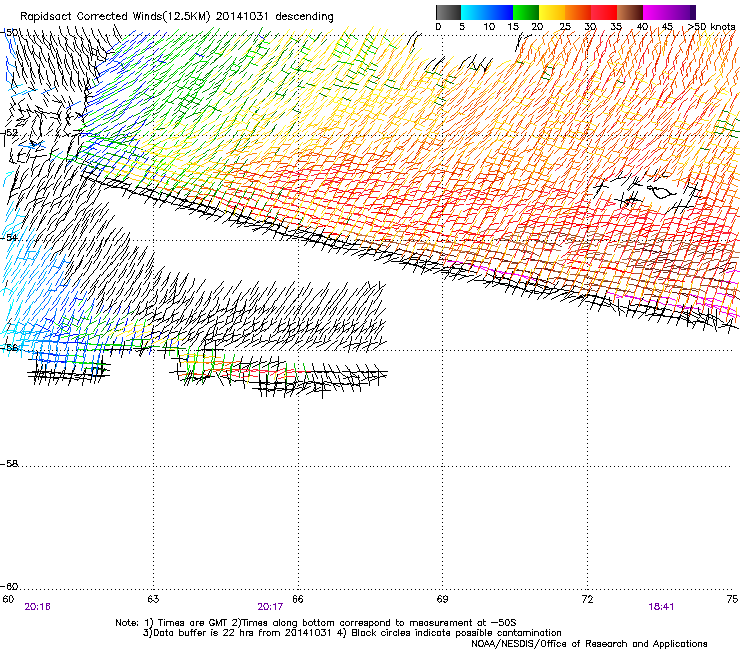Click the island outline near 73E

pyautogui.click(x=662, y=191)
